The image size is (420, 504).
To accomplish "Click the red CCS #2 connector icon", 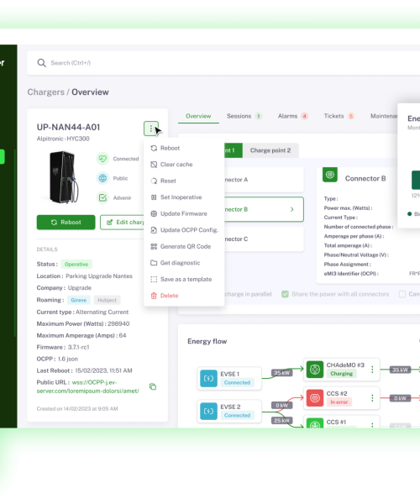I will click(315, 398).
